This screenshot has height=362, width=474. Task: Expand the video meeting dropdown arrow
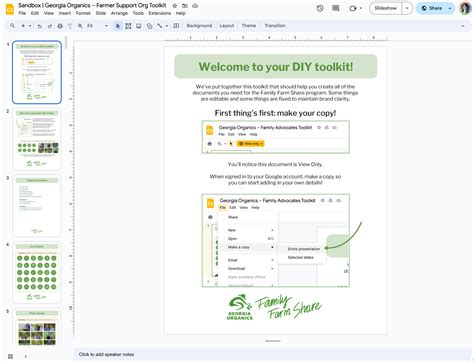(361, 8)
